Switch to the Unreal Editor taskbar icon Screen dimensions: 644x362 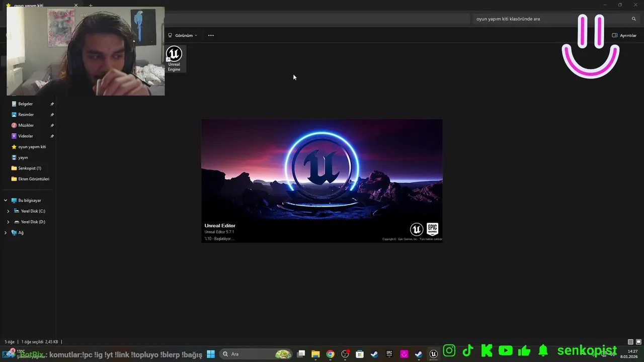[433, 354]
